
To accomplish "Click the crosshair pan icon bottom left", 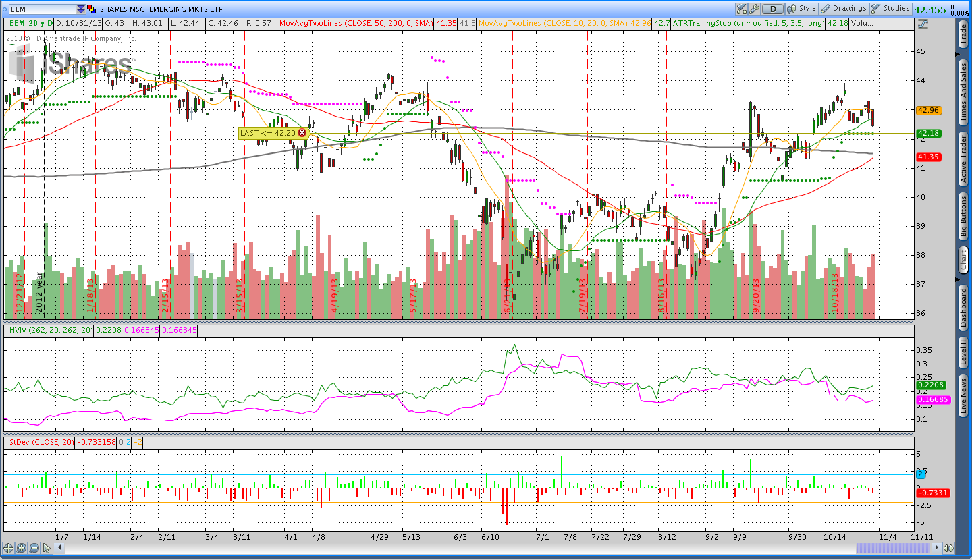I will coord(8,548).
